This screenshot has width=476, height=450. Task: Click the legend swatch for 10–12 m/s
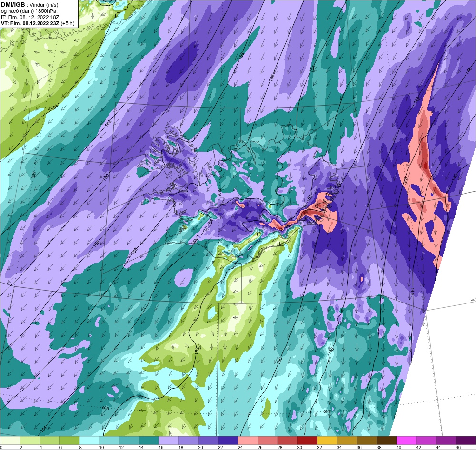tap(109, 440)
